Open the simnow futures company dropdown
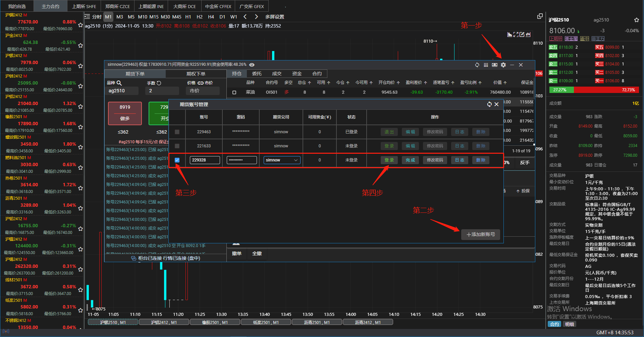This screenshot has width=644, height=337. coord(282,160)
